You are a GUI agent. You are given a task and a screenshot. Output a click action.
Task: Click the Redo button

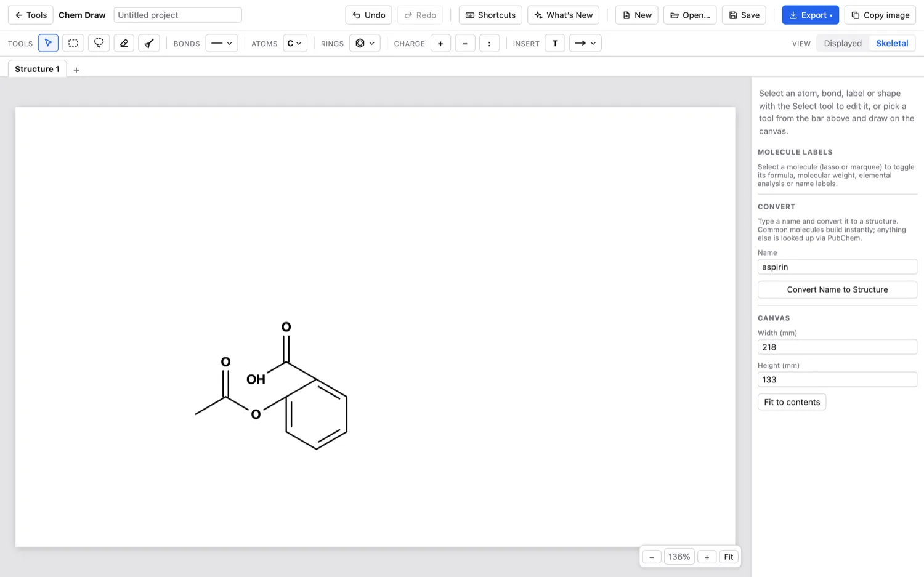pyautogui.click(x=420, y=15)
